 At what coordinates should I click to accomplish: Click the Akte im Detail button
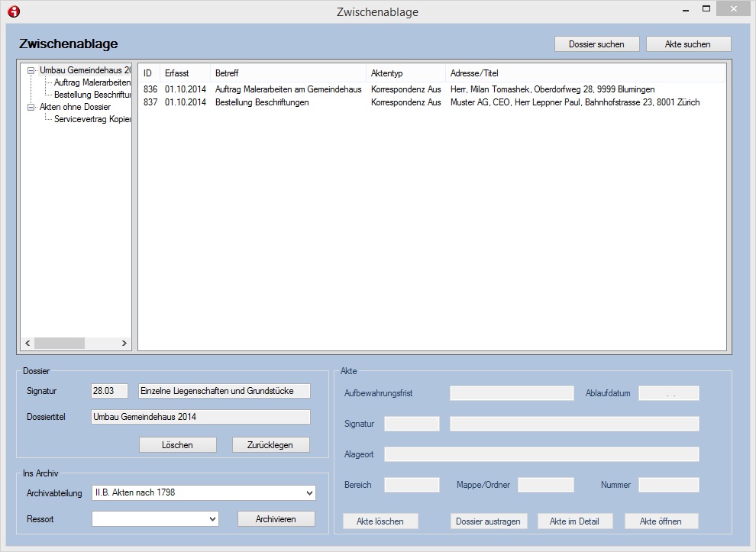575,521
